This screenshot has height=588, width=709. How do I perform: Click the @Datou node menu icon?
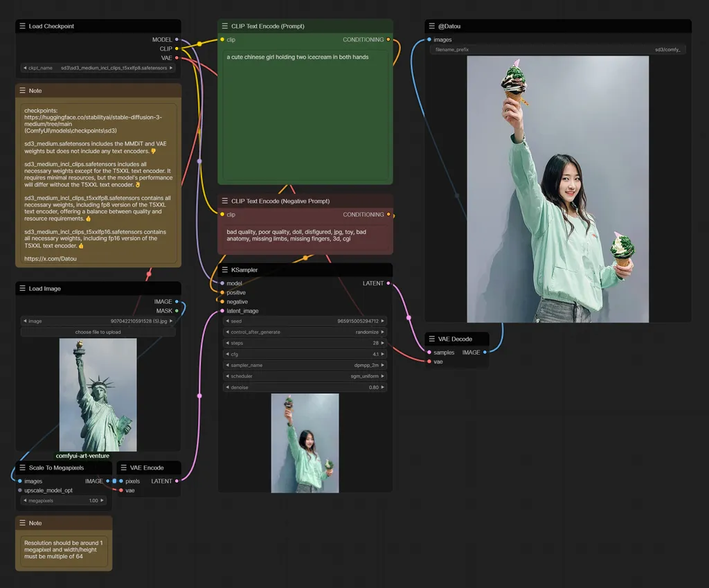(433, 26)
